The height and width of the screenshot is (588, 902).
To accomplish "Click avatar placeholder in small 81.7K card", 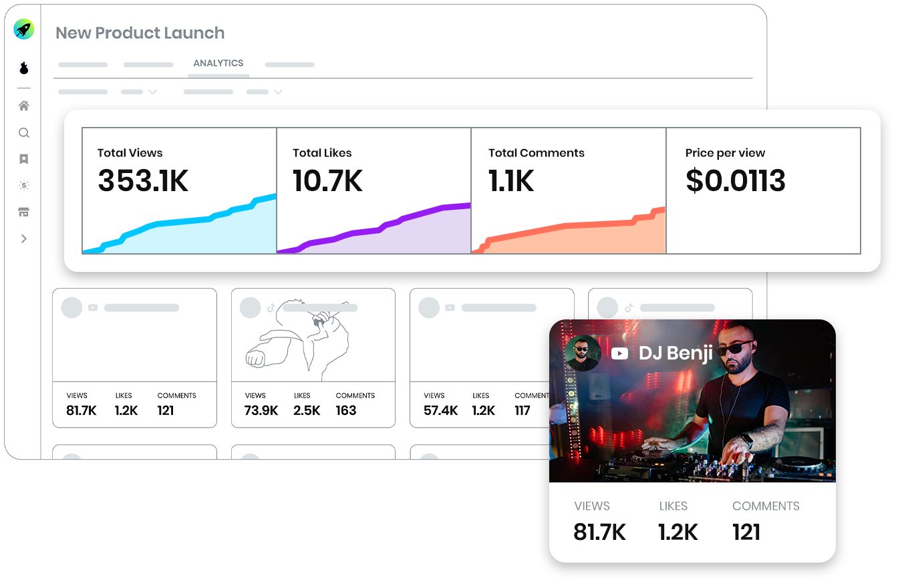I will (x=71, y=308).
